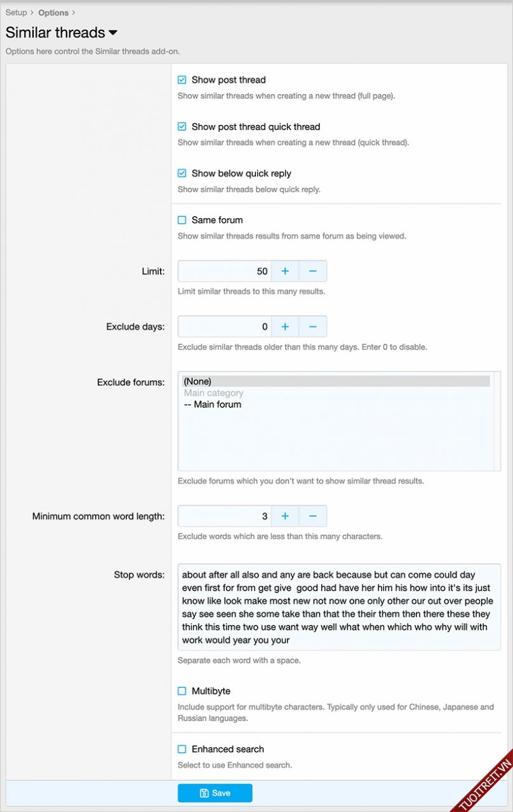Go to Setup breadcrumb
Image resolution: width=513 pixels, height=812 pixels.
17,13
